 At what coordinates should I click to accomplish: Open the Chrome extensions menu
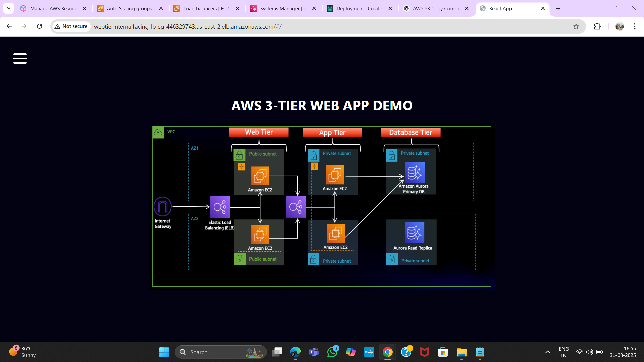[x=597, y=26]
